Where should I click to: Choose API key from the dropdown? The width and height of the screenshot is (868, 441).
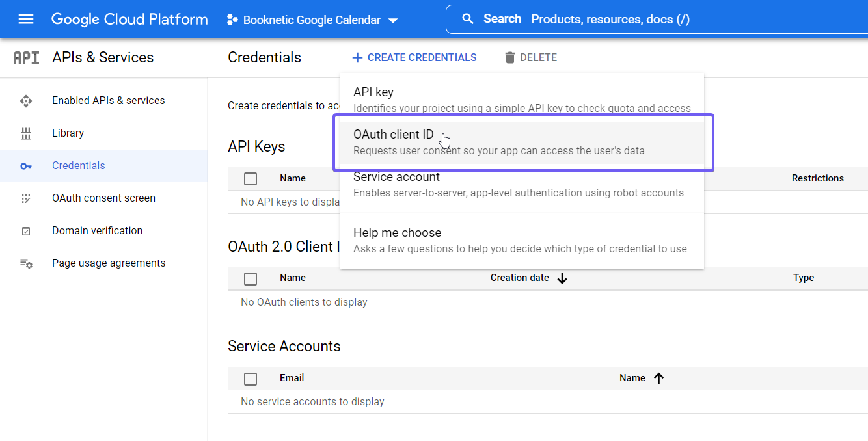pyautogui.click(x=522, y=100)
